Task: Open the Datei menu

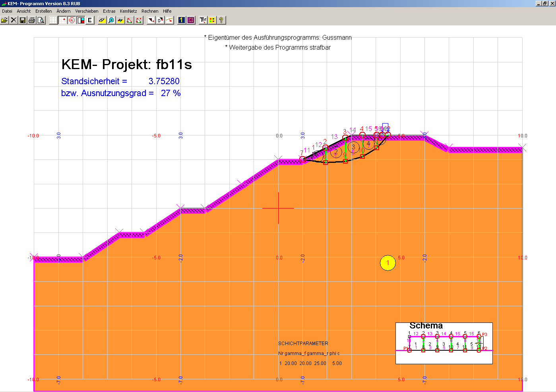Action: tap(7, 11)
